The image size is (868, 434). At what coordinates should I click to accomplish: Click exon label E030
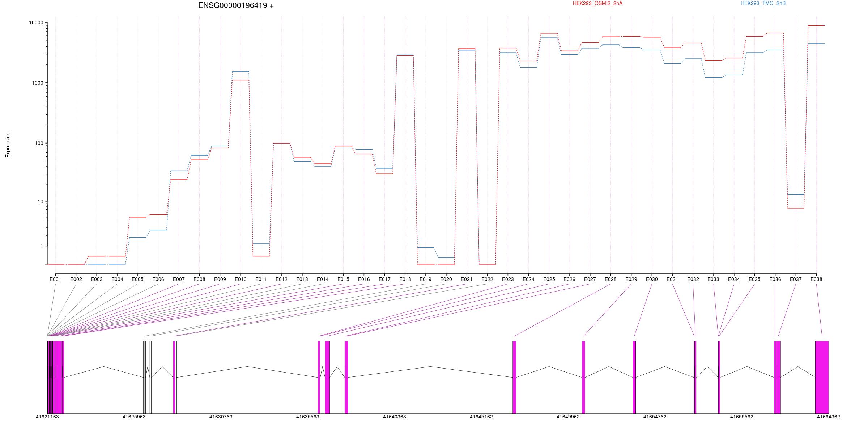point(652,279)
